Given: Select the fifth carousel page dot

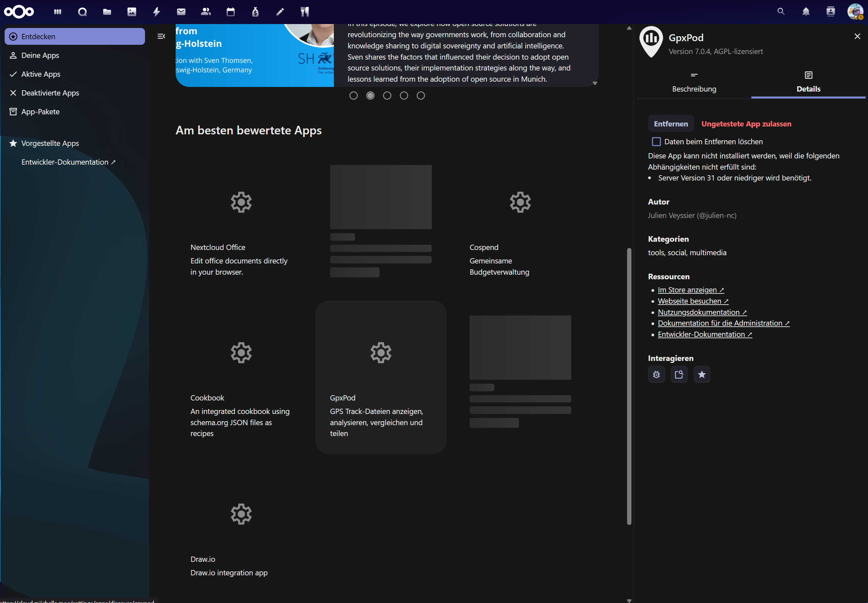Looking at the screenshot, I should [x=420, y=96].
